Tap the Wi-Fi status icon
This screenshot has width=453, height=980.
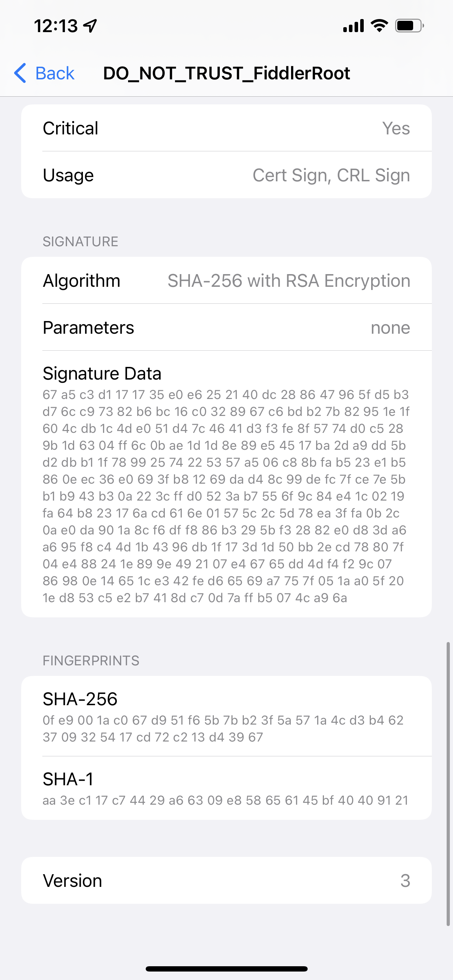tap(379, 25)
